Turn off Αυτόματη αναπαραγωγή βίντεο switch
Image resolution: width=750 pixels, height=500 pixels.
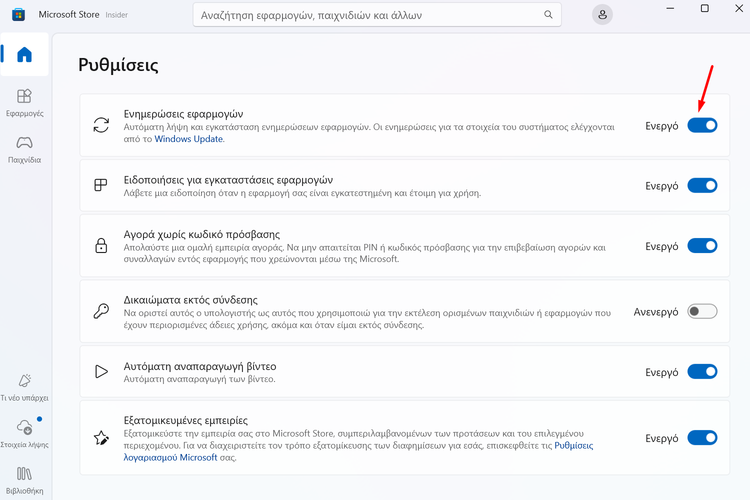coord(702,371)
